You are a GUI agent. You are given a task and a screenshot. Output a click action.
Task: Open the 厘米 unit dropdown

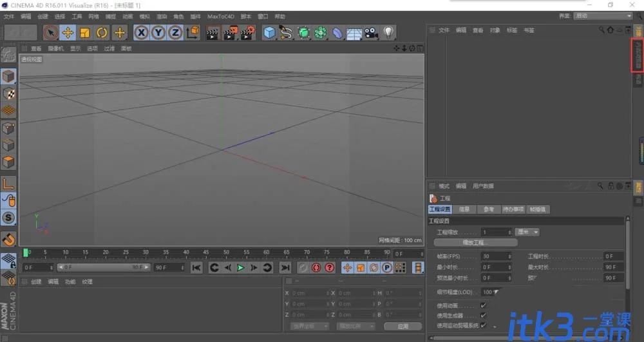pyautogui.click(x=527, y=232)
